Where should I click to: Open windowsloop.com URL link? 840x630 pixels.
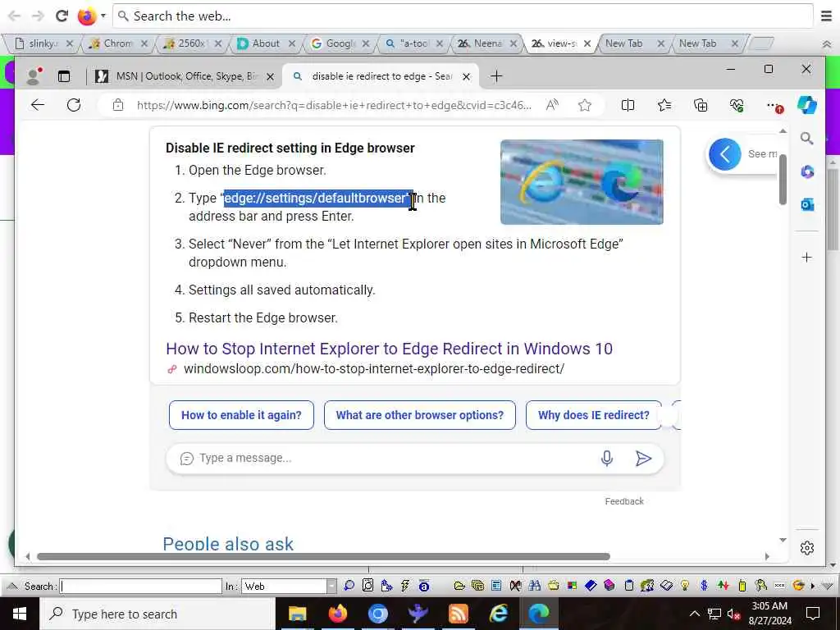click(x=374, y=369)
